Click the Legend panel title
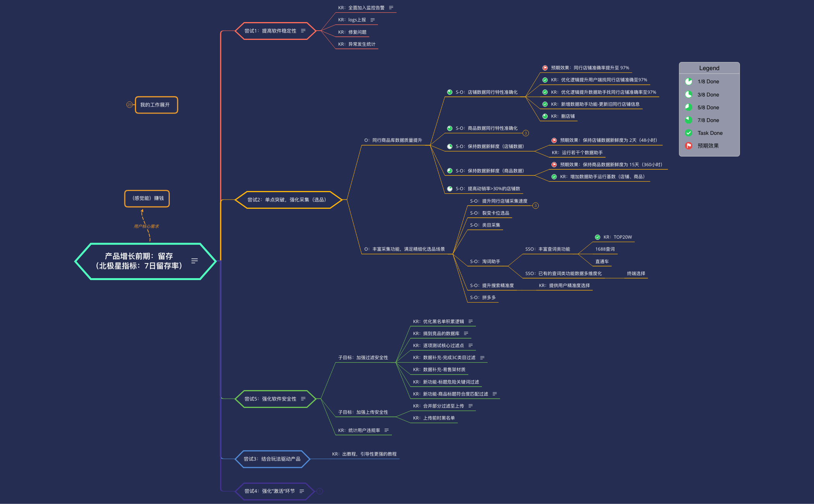Image resolution: width=814 pixels, height=504 pixels. tap(709, 68)
